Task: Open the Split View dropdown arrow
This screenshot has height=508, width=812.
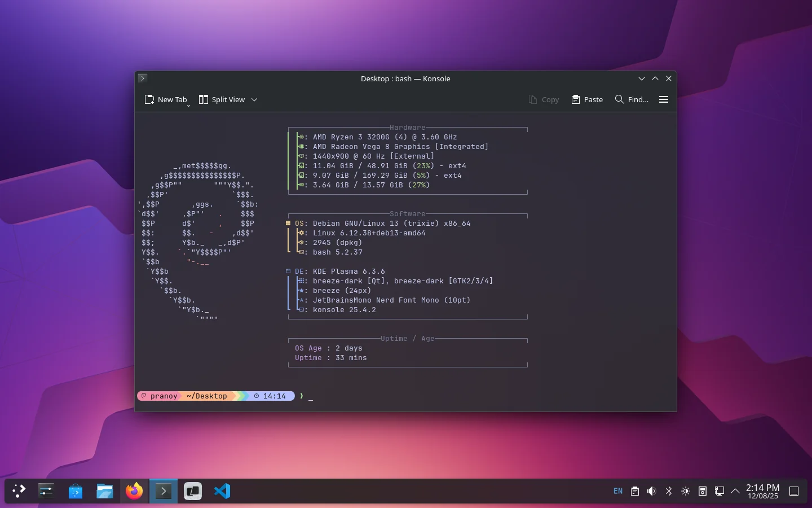Action: click(254, 100)
